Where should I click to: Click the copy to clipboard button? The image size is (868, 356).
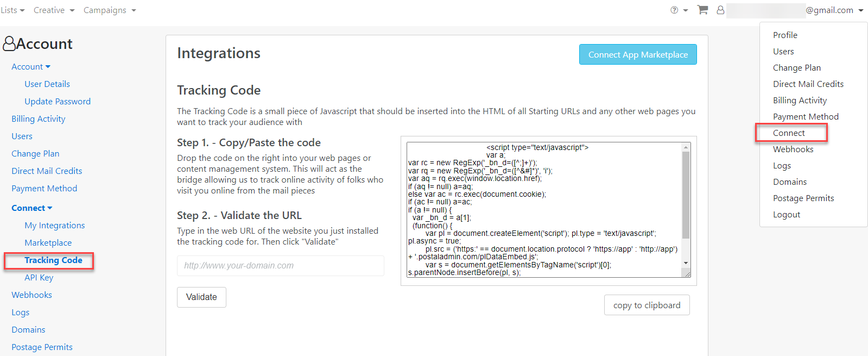pos(647,305)
